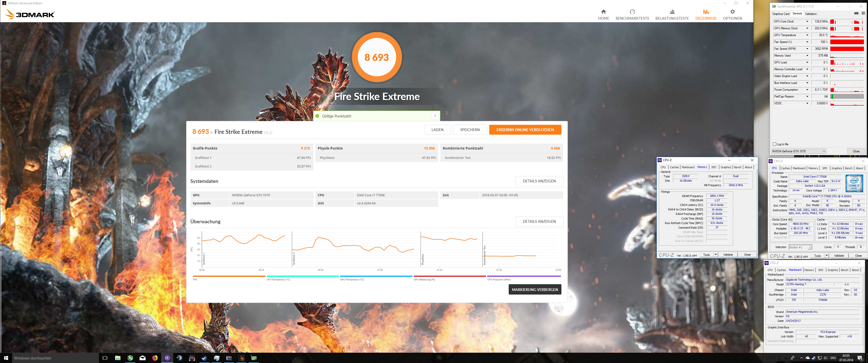
Task: Switch to CPU-Z purple chip taskbar icon
Action: click(167, 358)
